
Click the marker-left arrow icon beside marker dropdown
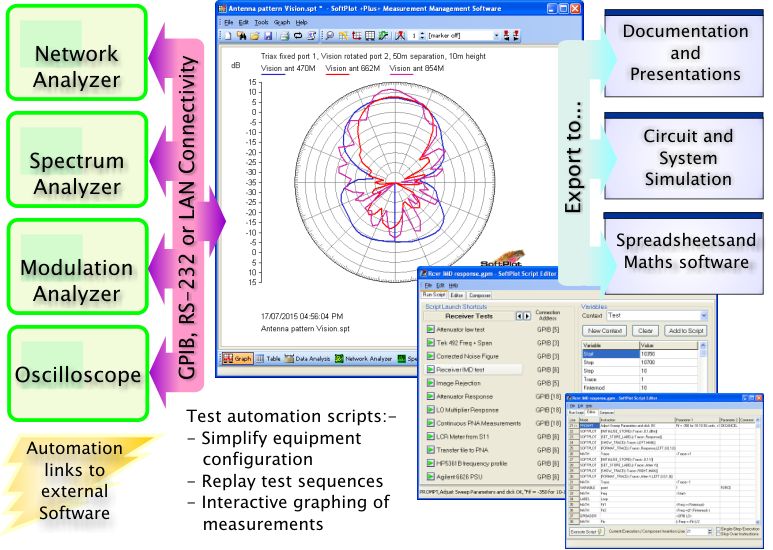click(506, 35)
